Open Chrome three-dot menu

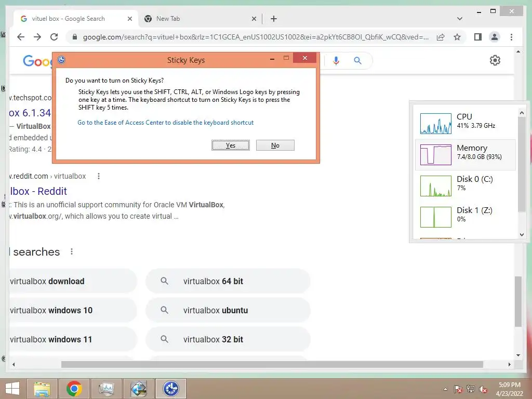coord(511,37)
